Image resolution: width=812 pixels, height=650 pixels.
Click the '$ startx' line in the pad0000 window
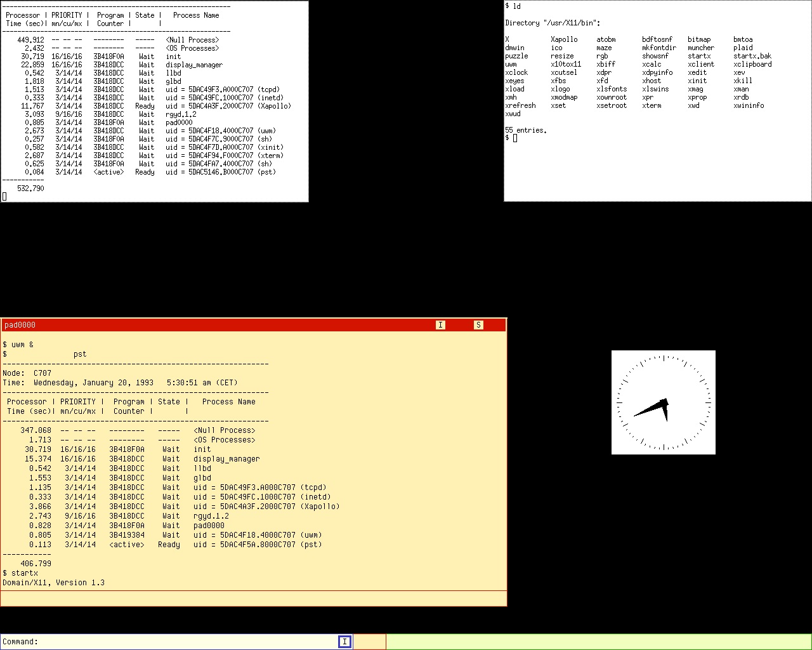[x=20, y=573]
